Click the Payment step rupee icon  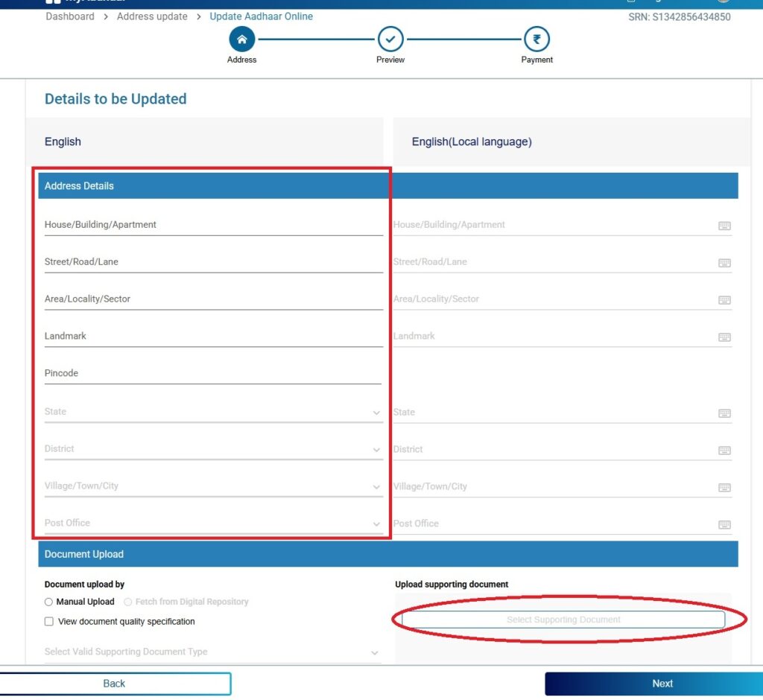536,39
